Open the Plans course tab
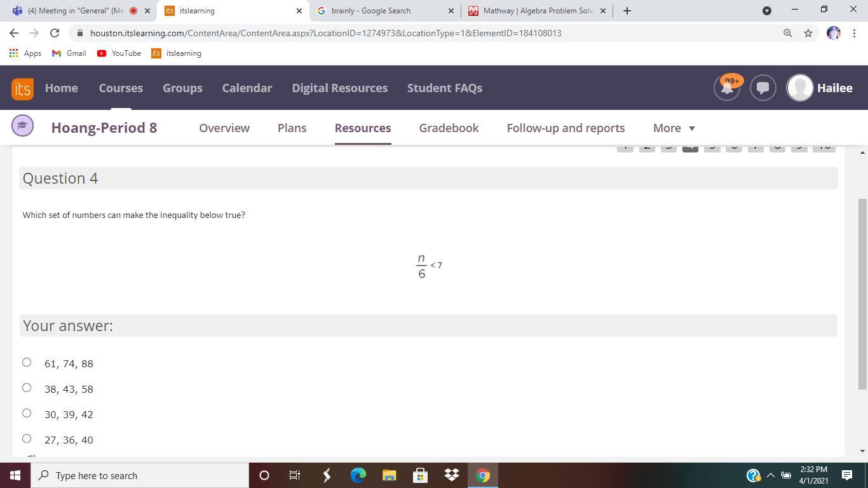The image size is (868, 488). click(292, 128)
